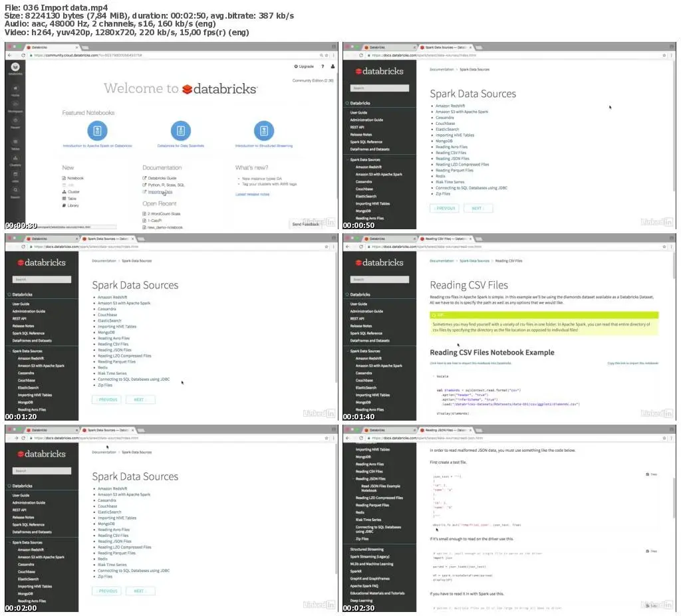Image resolution: width=681 pixels, height=616 pixels.
Task: Collapse Reading JSON Files sidebar item, 00:02:30 frame
Action: tap(352, 479)
